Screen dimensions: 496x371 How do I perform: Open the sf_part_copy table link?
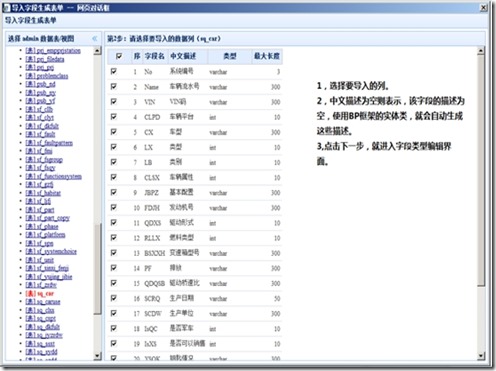pyautogui.click(x=48, y=218)
